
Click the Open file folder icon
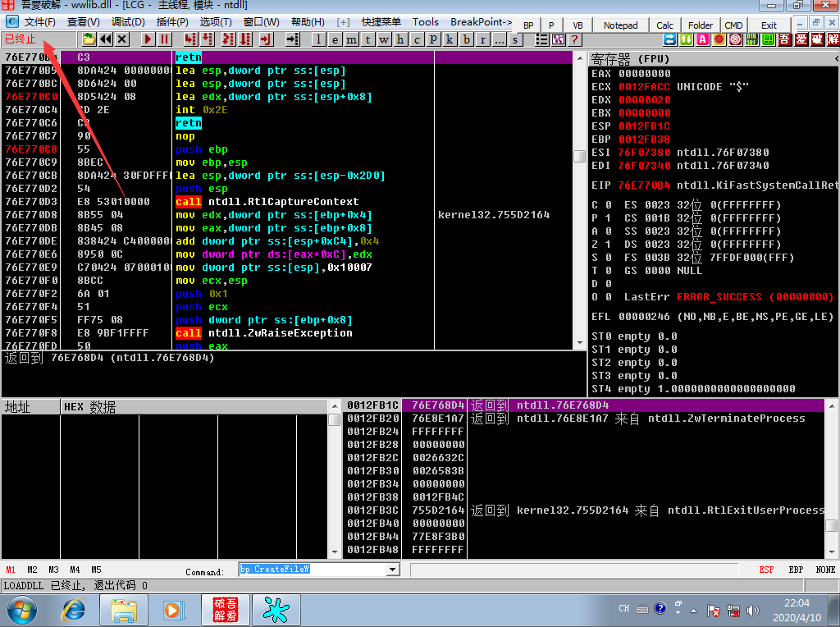click(x=89, y=39)
